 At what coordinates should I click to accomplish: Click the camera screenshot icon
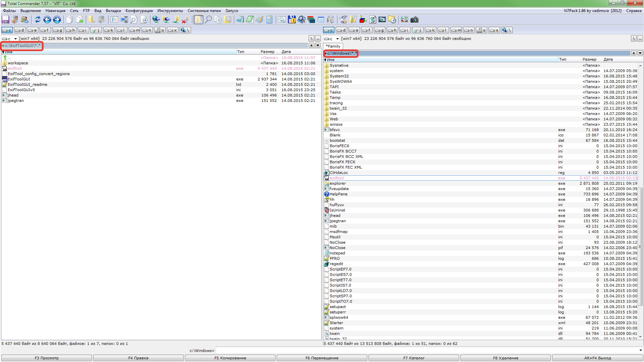[x=414, y=19]
